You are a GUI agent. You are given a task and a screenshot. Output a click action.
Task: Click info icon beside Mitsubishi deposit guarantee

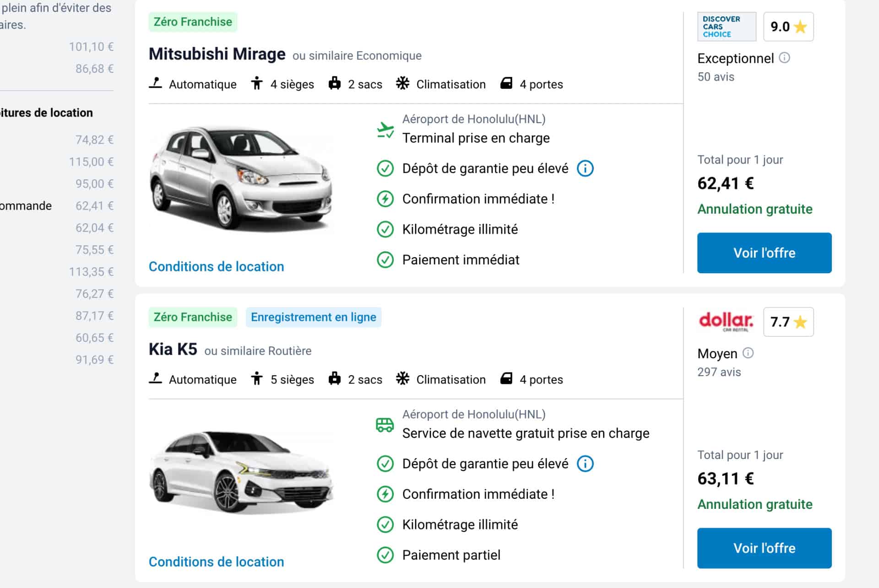tap(585, 168)
